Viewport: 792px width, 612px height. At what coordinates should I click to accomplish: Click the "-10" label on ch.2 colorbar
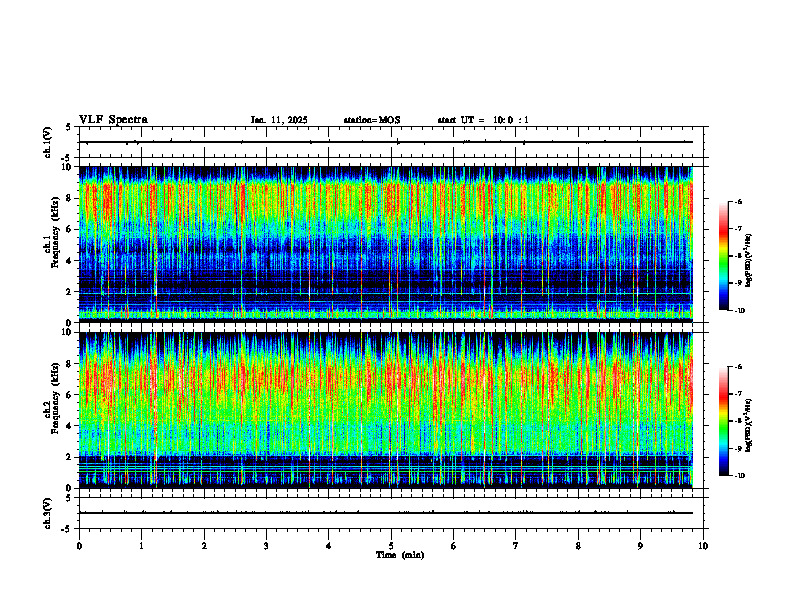point(739,476)
